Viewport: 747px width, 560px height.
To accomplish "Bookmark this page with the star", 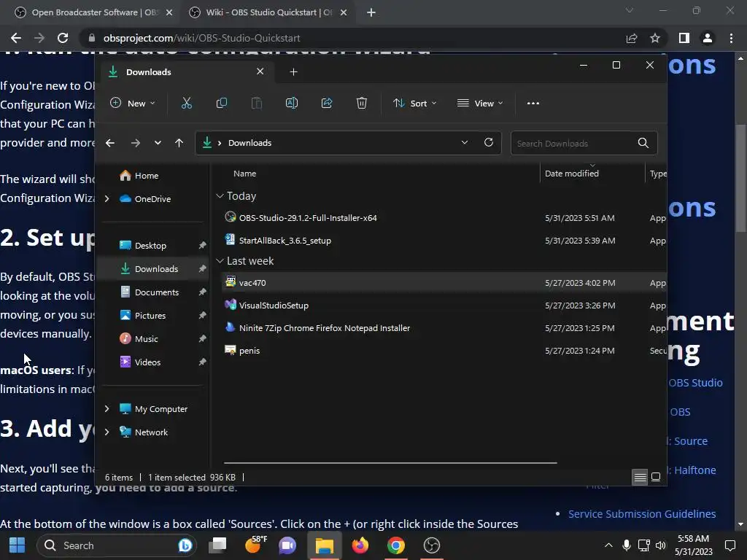I will (x=655, y=38).
